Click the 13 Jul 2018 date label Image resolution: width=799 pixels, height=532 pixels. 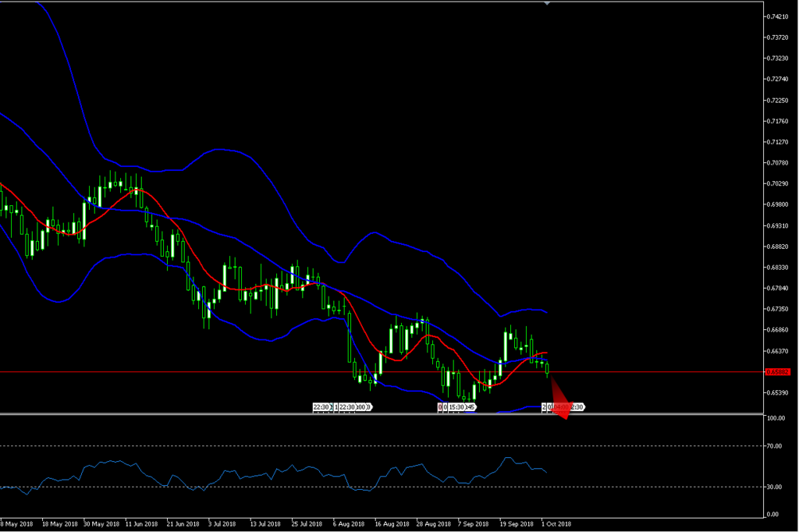coord(265,524)
